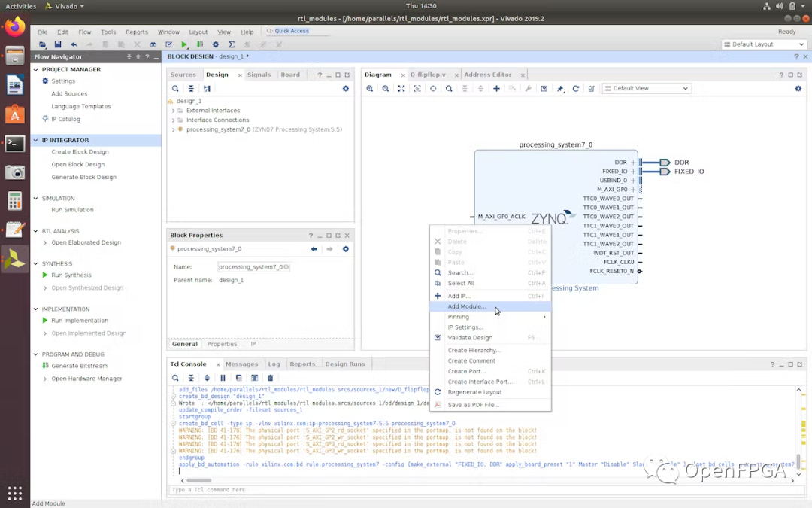Collapse the PROJECT MANAGER section
This screenshot has width=812, height=508.
(35, 69)
